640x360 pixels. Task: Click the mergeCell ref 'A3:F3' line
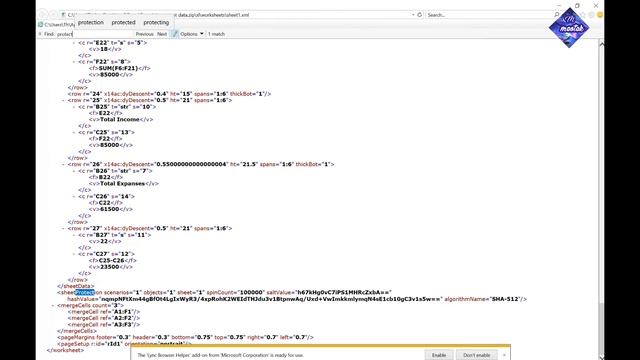point(104,324)
